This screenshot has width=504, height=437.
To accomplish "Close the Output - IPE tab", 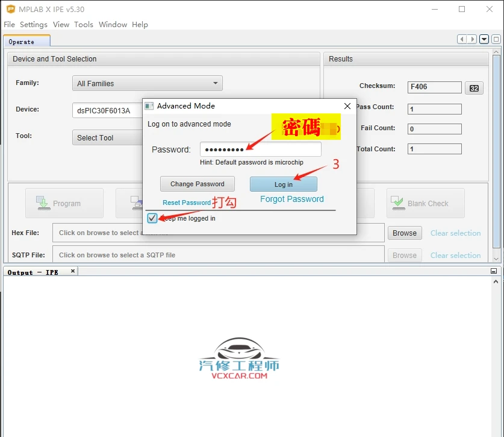I will (73, 271).
